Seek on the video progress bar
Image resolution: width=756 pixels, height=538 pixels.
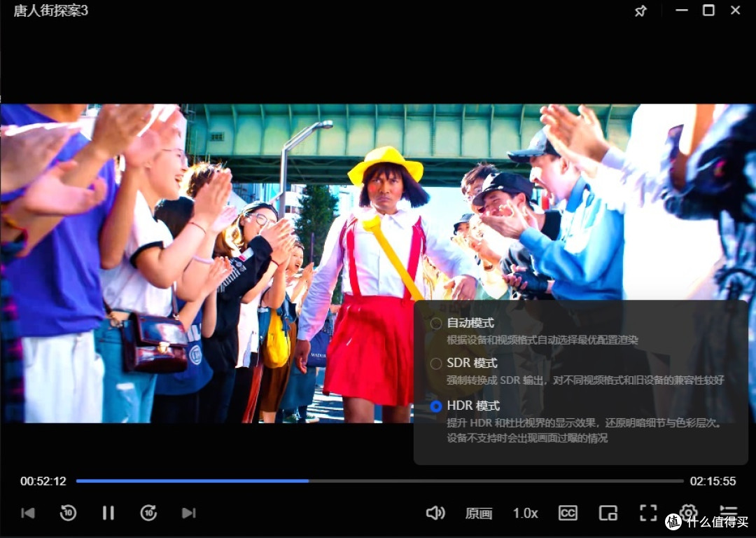tap(380, 481)
